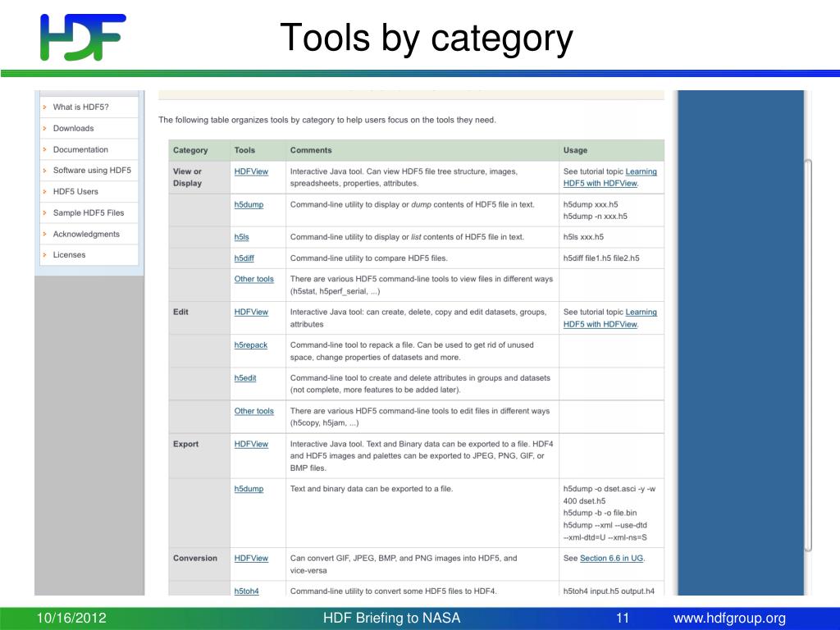Click the usage text 'h5dump -n xxx.h5'
The width and height of the screenshot is (840, 630).
[596, 217]
